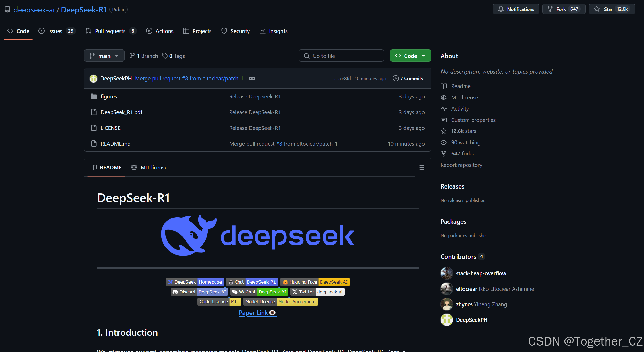Image resolution: width=644 pixels, height=352 pixels.
Task: Click the Go to file search field
Action: click(341, 56)
